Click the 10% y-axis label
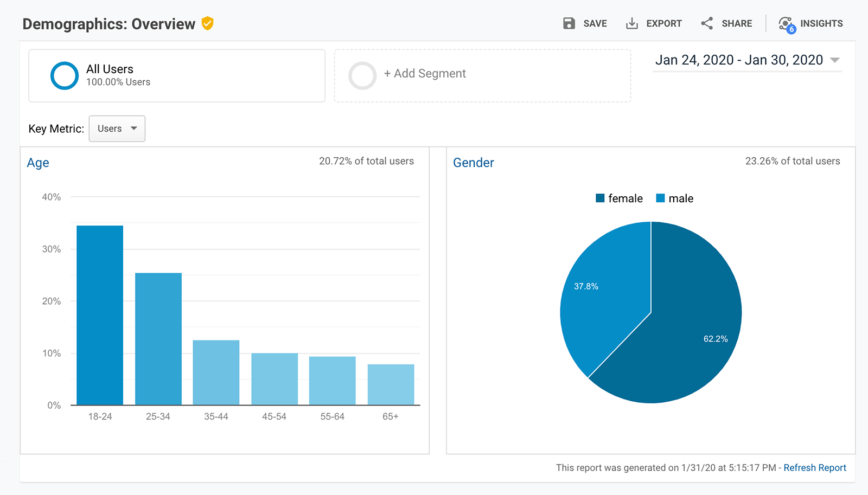 point(52,353)
